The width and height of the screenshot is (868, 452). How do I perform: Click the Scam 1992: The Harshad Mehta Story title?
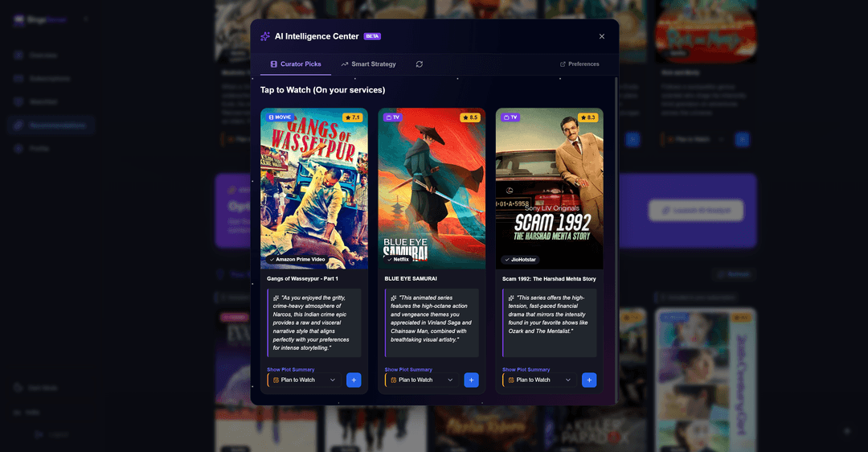pos(549,278)
